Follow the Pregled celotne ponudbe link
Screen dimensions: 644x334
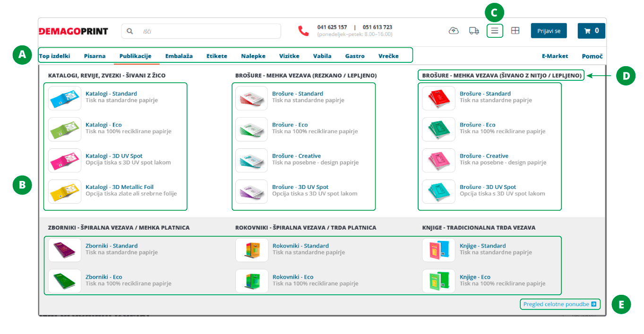[559, 304]
